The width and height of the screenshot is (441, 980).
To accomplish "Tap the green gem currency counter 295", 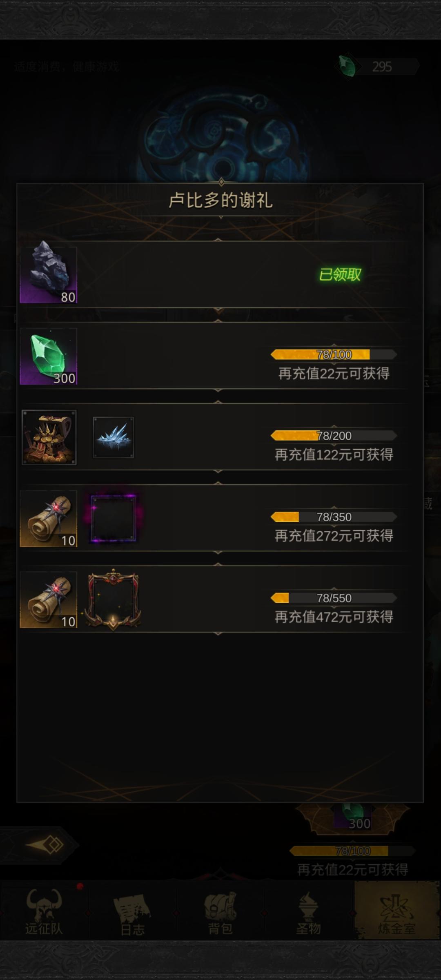I will point(378,67).
